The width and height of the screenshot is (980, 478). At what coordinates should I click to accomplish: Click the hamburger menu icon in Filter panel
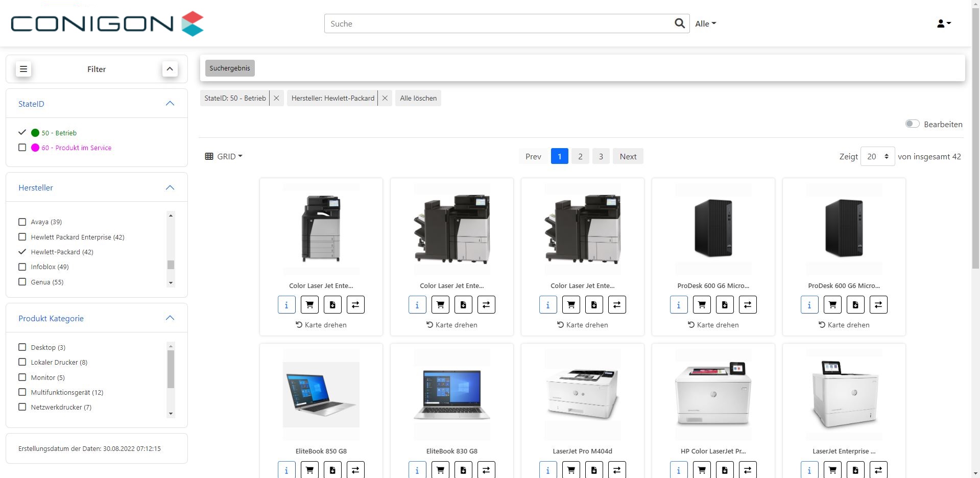click(x=23, y=69)
